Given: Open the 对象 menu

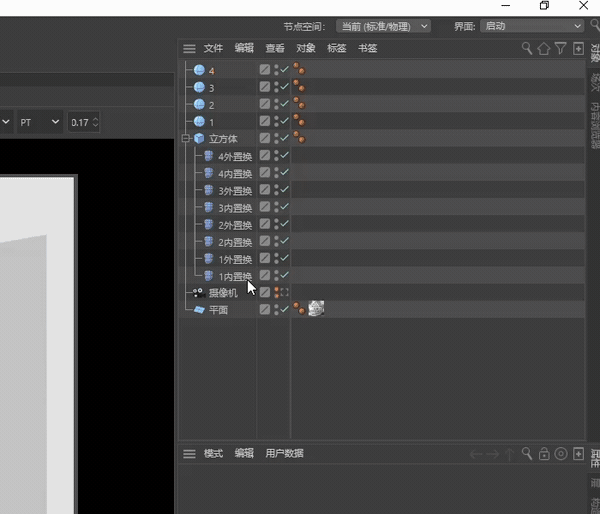Looking at the screenshot, I should click(306, 48).
